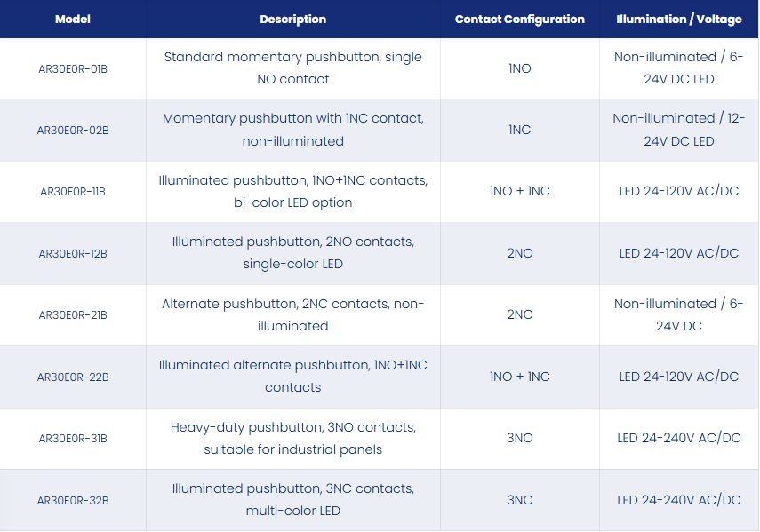Click the Description column header
Screen dimensions: 760x532
tap(292, 20)
